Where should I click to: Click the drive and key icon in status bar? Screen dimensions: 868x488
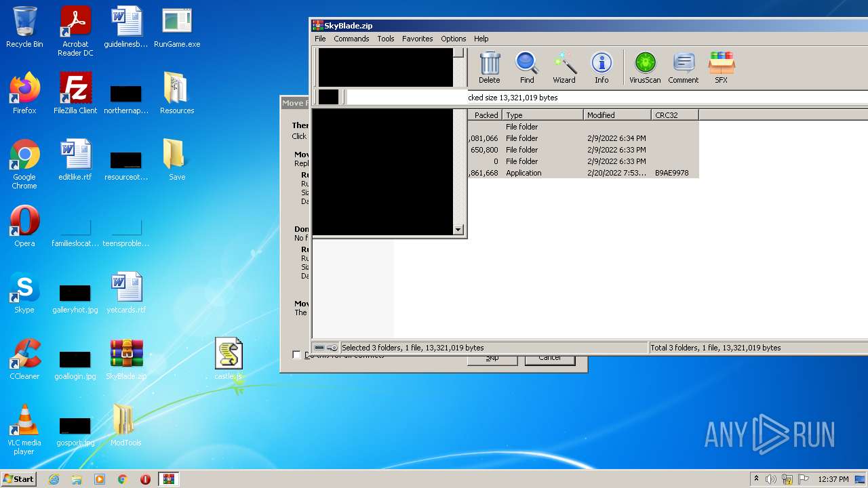pyautogui.click(x=325, y=348)
